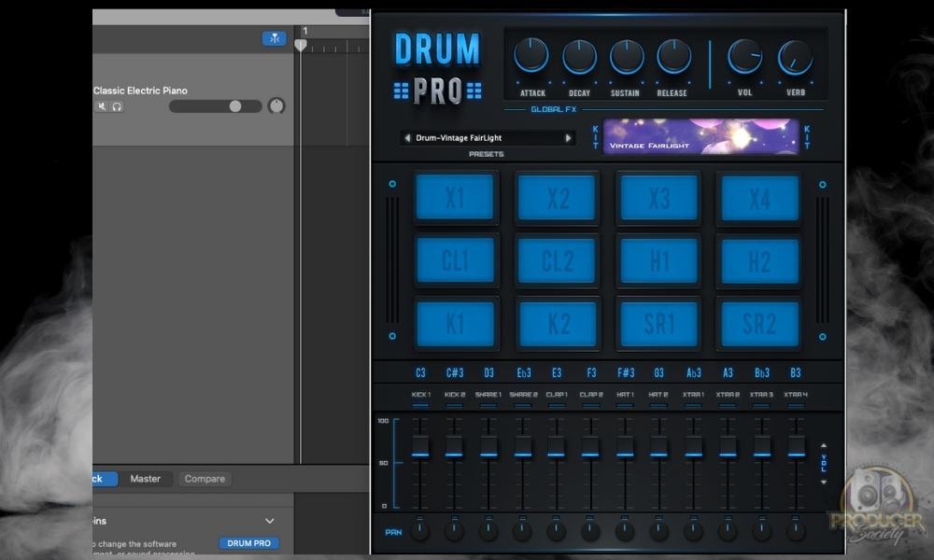The width and height of the screenshot is (934, 560).
Task: Play the CL1 clap pad
Action: [x=455, y=260]
